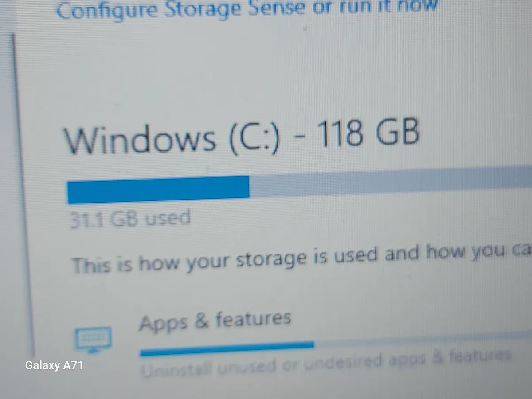This screenshot has width=532, height=399.
Task: Select the 31.1 GB used label
Action: 130,219
